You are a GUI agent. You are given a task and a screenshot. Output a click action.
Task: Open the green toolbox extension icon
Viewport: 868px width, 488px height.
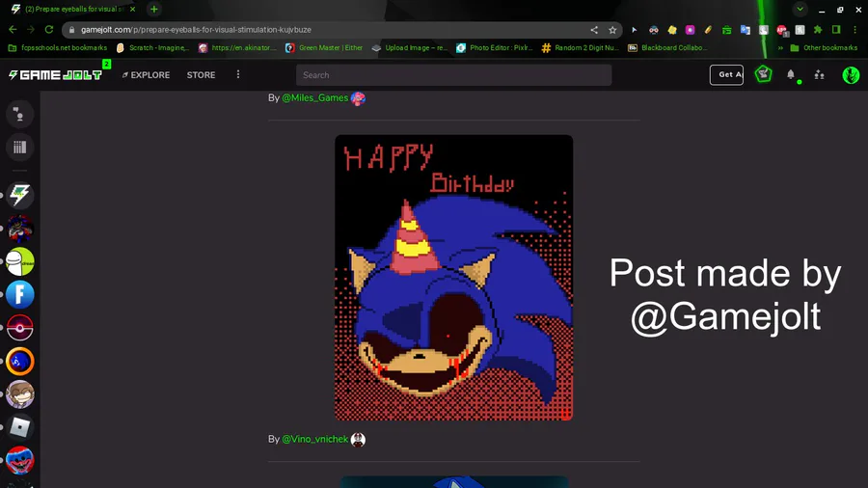726,30
